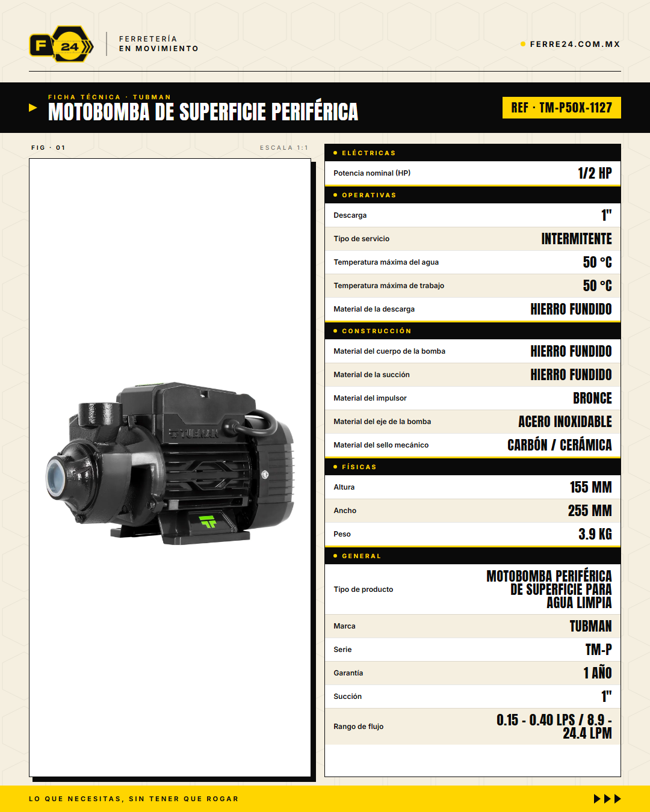Select the CARBÓN / CERÁMICA seal value
650x812 pixels.
[x=560, y=445]
